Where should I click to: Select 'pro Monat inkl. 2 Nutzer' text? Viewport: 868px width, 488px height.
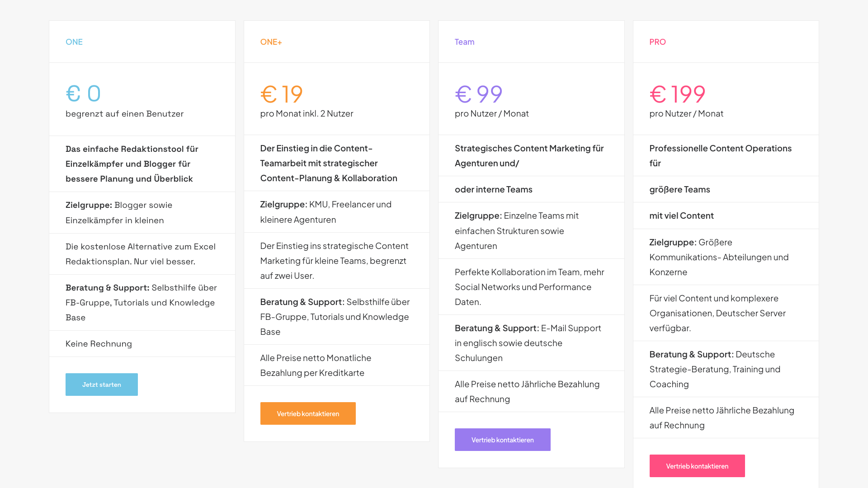[x=307, y=114]
